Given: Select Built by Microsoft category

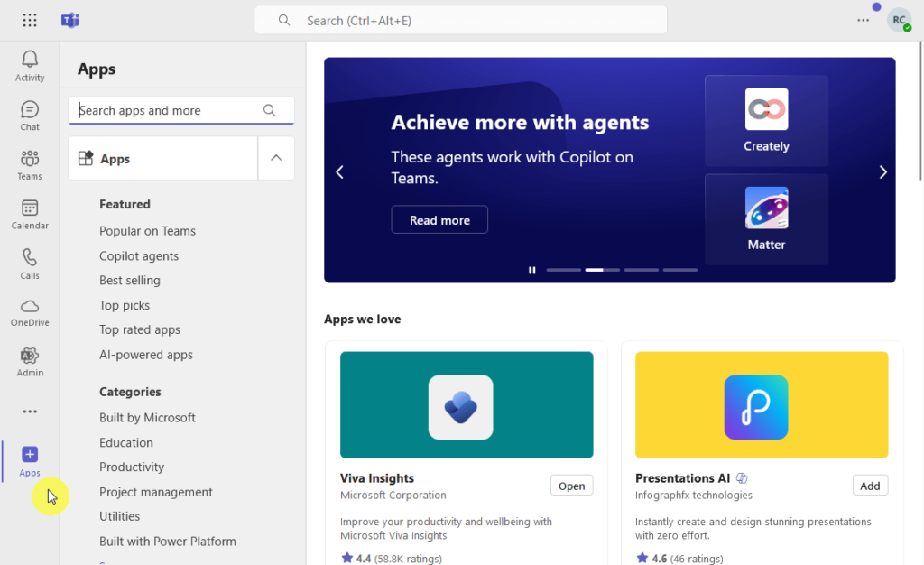Looking at the screenshot, I should coord(147,418).
